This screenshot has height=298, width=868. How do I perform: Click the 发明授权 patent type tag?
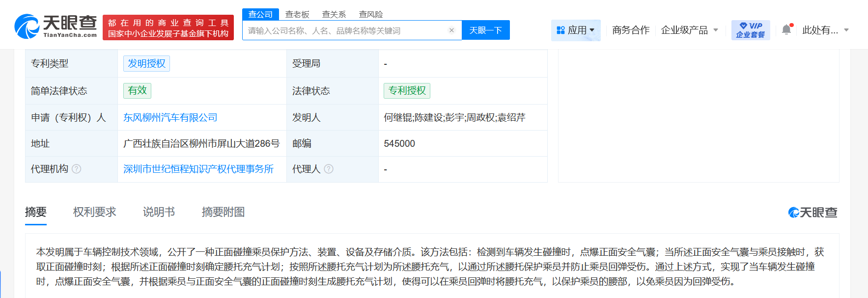click(146, 63)
